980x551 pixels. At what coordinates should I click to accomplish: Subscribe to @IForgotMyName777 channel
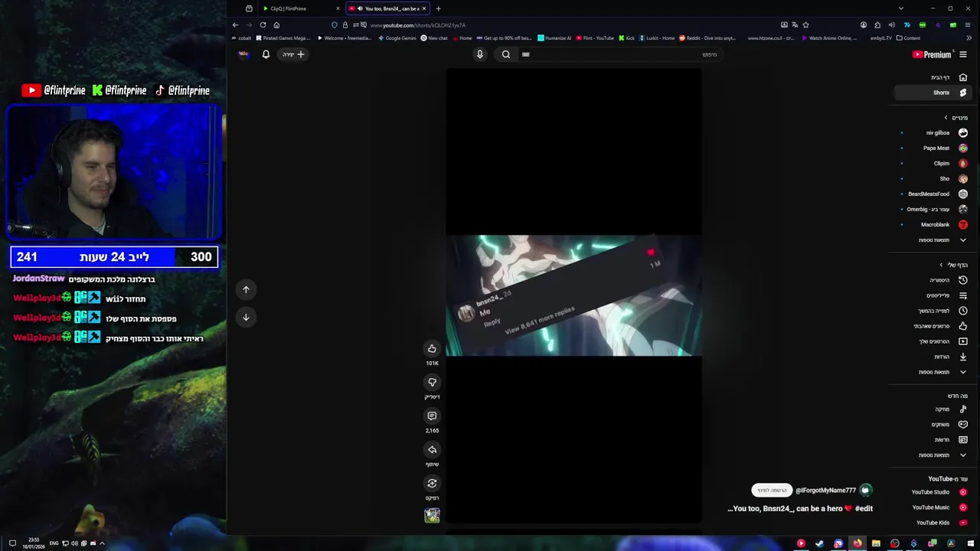[772, 491]
